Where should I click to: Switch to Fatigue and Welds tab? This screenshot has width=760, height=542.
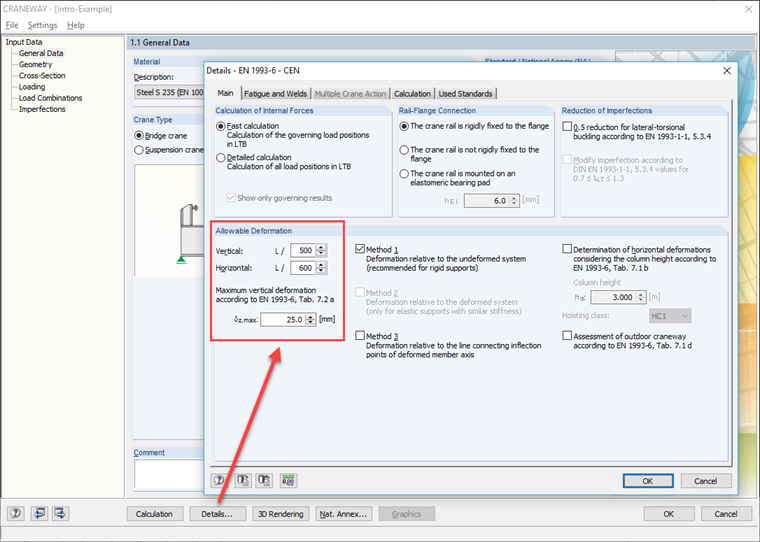click(x=275, y=94)
